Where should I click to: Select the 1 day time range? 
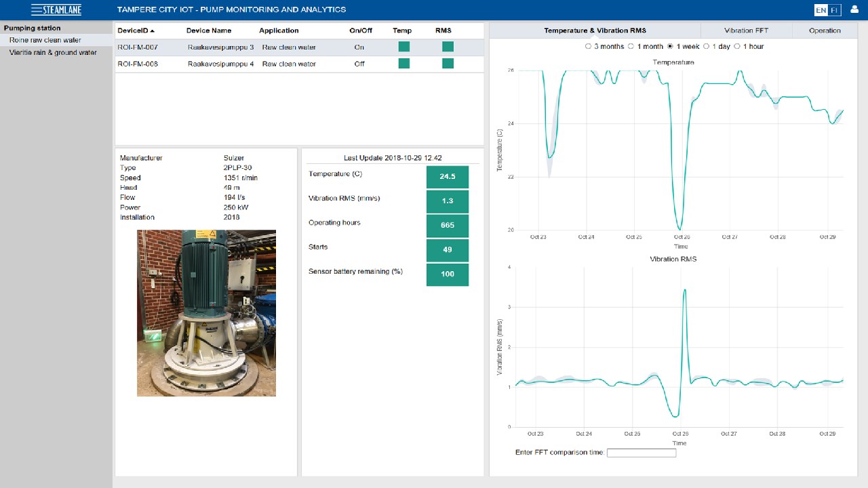[706, 47]
